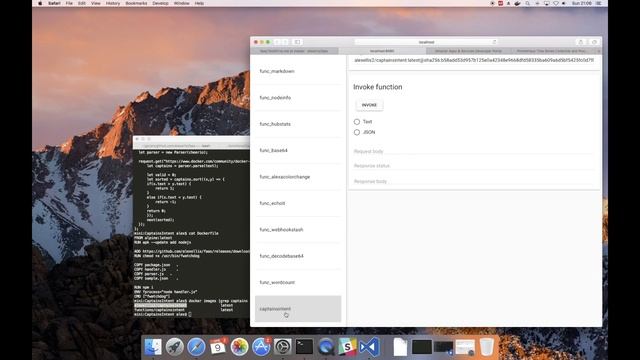
Task: Select func_alexacolorchange function
Action: pos(298,177)
